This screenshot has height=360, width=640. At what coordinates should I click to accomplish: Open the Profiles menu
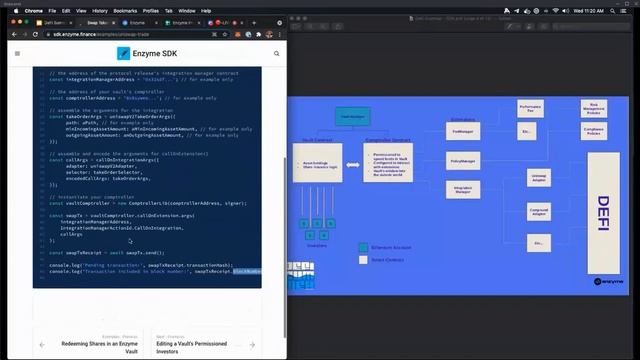click(x=151, y=11)
